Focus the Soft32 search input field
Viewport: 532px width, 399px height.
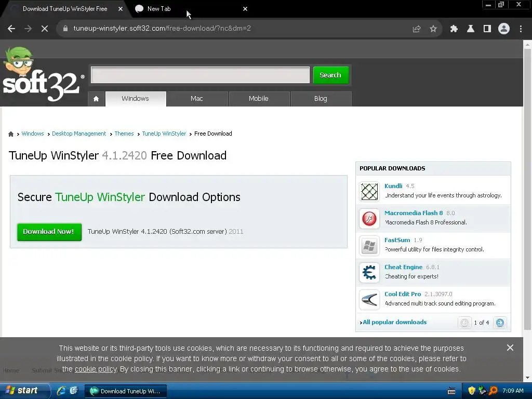pyautogui.click(x=200, y=75)
